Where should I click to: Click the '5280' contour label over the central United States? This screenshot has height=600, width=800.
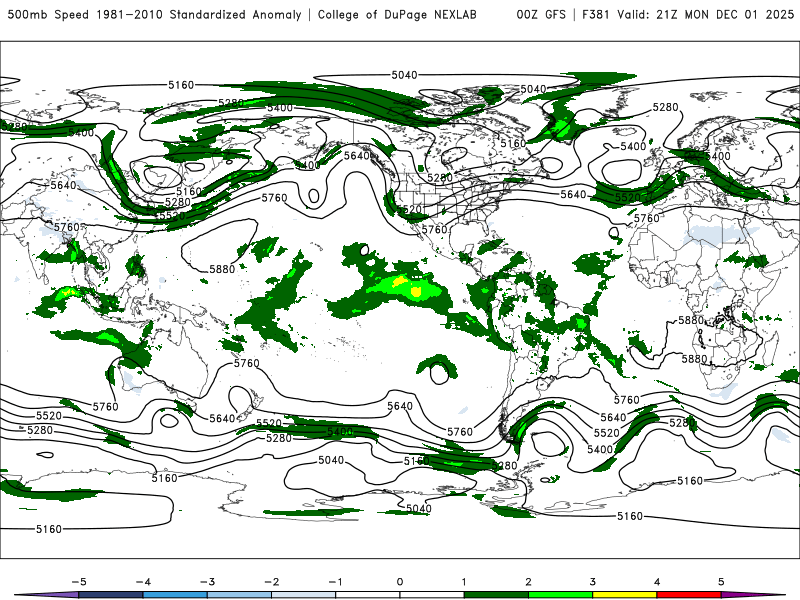439,178
